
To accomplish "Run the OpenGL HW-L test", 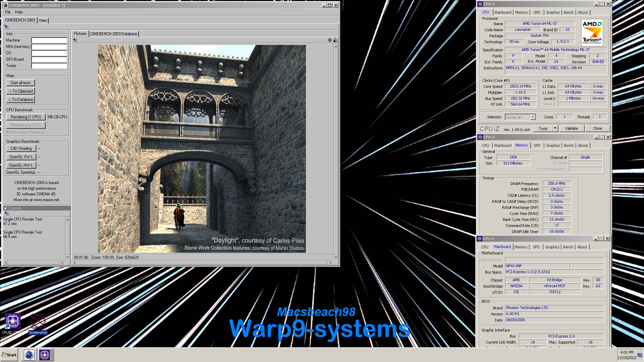I will (x=21, y=165).
